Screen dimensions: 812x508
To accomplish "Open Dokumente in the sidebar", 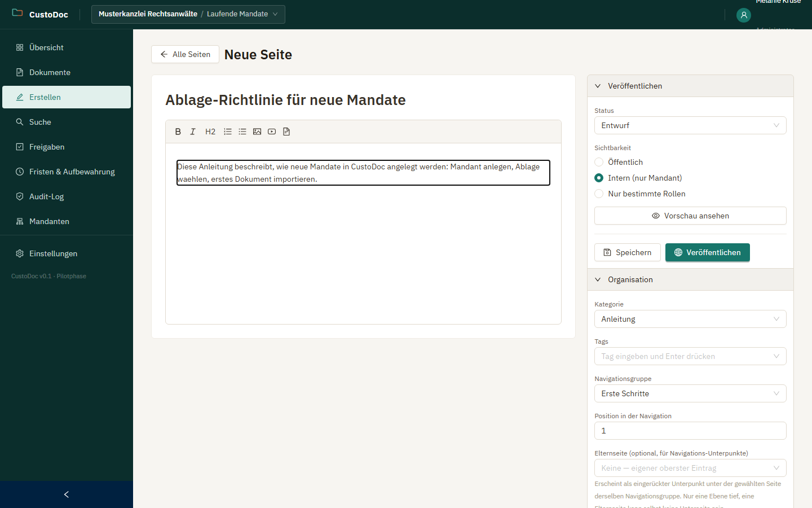I will click(x=67, y=72).
